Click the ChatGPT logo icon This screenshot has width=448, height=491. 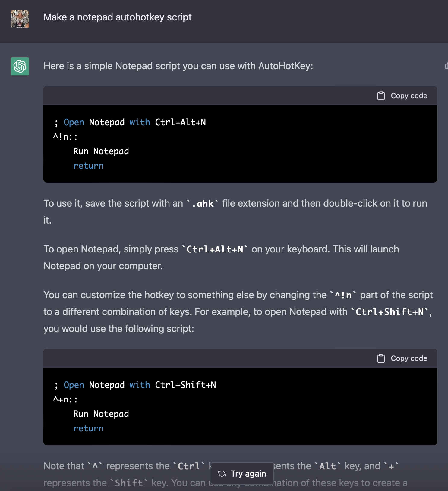coord(20,66)
